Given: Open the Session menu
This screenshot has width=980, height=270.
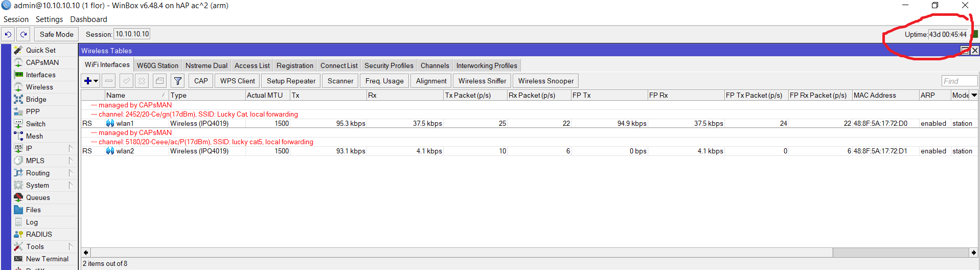Looking at the screenshot, I should [16, 19].
